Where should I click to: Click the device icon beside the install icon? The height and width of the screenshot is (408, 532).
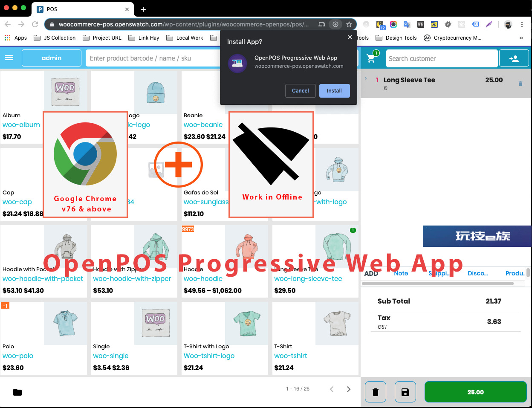322,24
